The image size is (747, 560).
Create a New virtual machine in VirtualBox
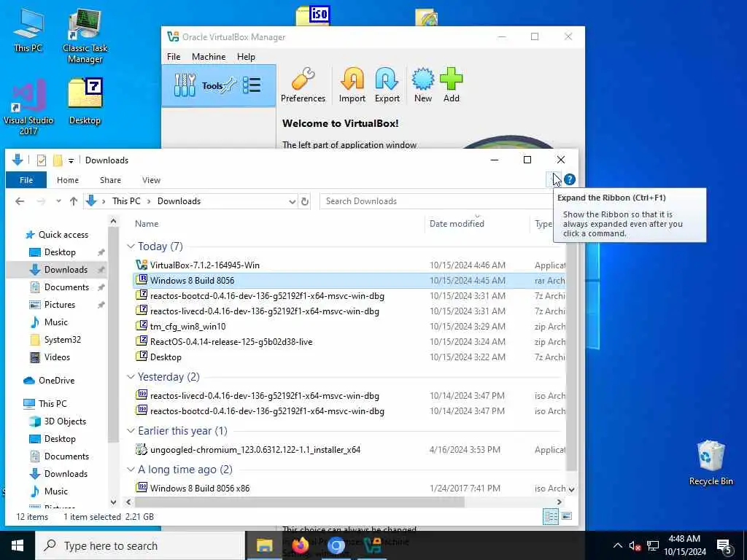[x=422, y=86]
